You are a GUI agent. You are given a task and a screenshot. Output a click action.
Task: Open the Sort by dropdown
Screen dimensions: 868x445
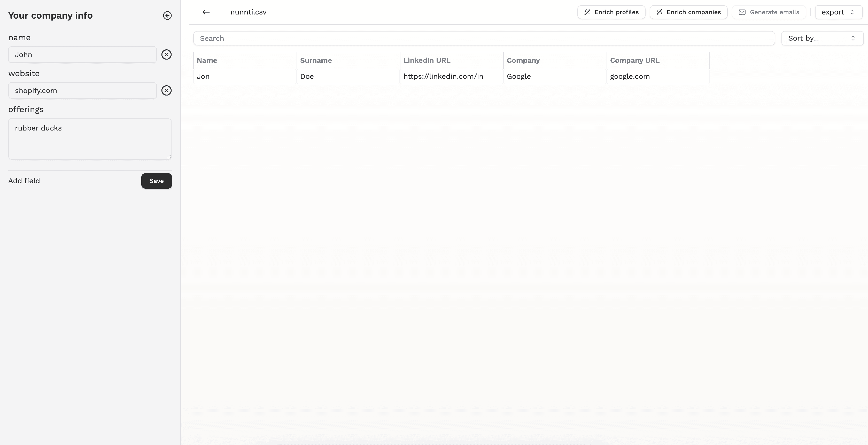(x=823, y=38)
